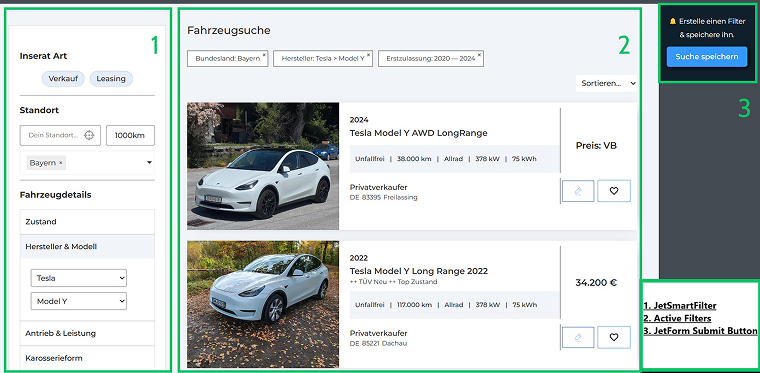The image size is (760, 373).
Task: Click the Fahrzeugsuche heading
Action: pyautogui.click(x=229, y=31)
